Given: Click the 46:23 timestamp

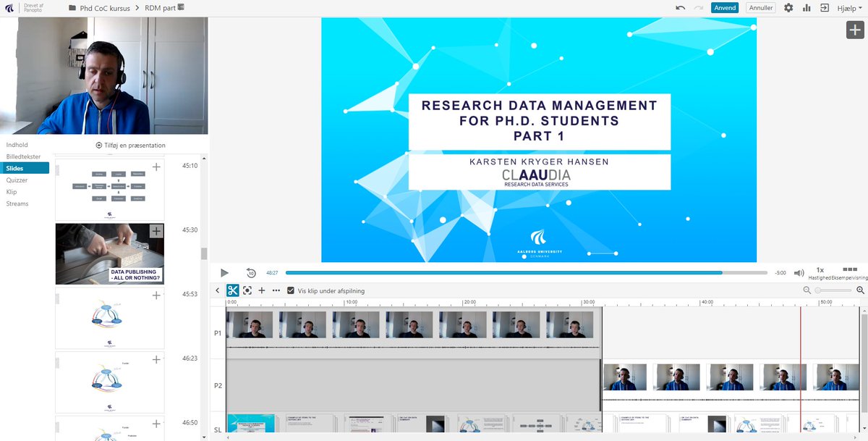Looking at the screenshot, I should click(x=190, y=358).
